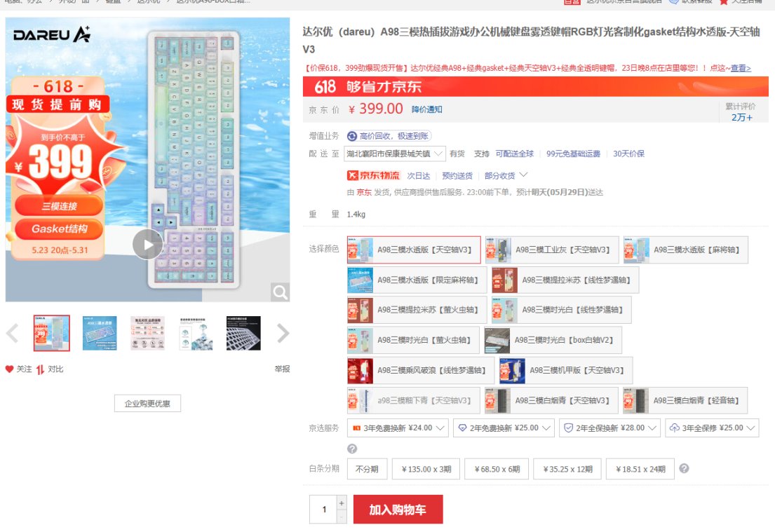Image resolution: width=775 pixels, height=532 pixels.
Task: Show previous thumbnails with left arrow
Action: pos(13,334)
